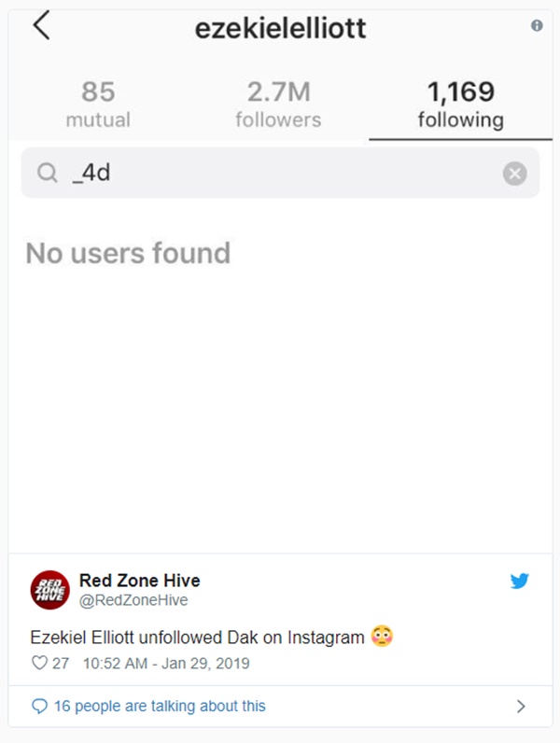The width and height of the screenshot is (560, 743).
Task: Focus the search field containing _4d
Action: pos(281,173)
